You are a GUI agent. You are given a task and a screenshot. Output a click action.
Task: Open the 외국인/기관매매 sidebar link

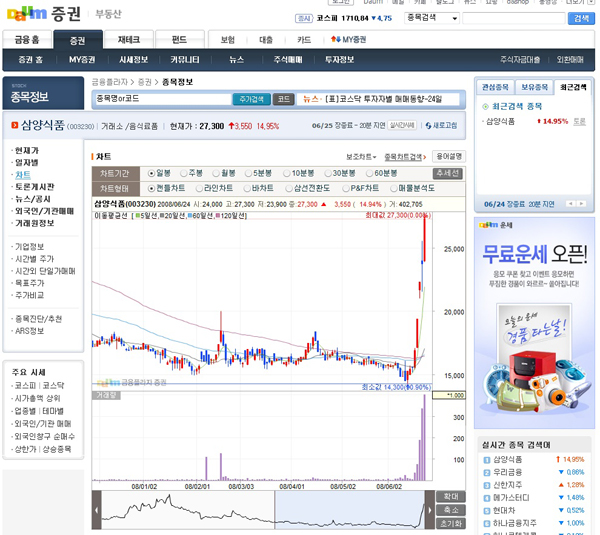tap(44, 211)
